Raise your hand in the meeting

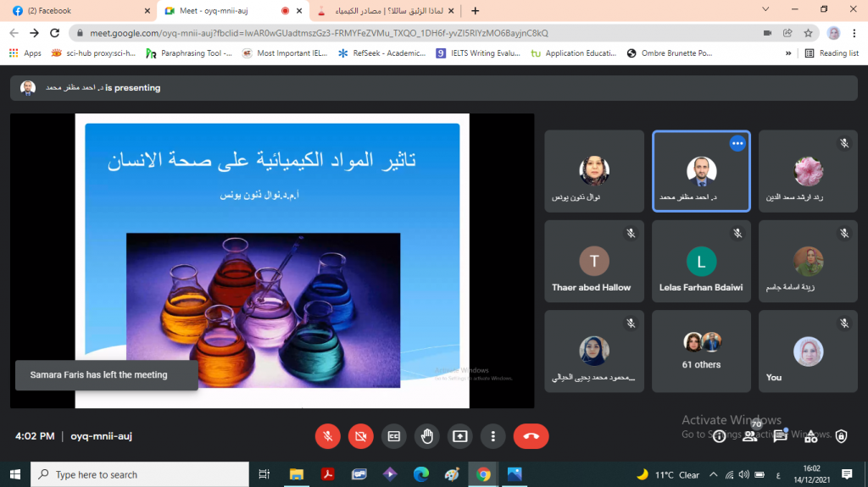coord(426,436)
